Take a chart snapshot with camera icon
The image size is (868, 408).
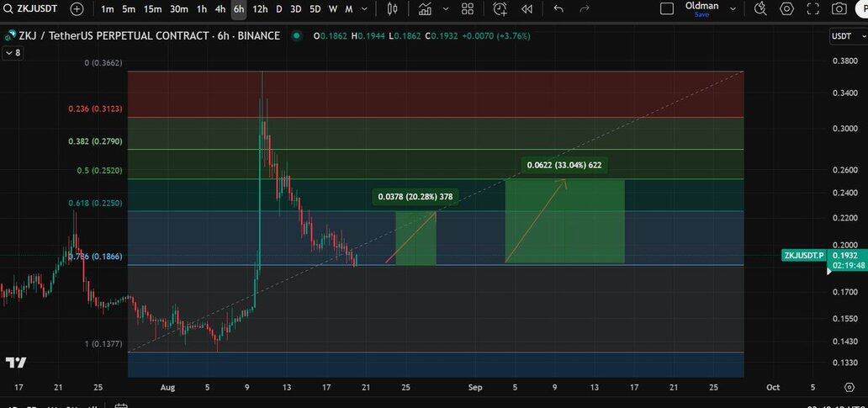pyautogui.click(x=839, y=9)
